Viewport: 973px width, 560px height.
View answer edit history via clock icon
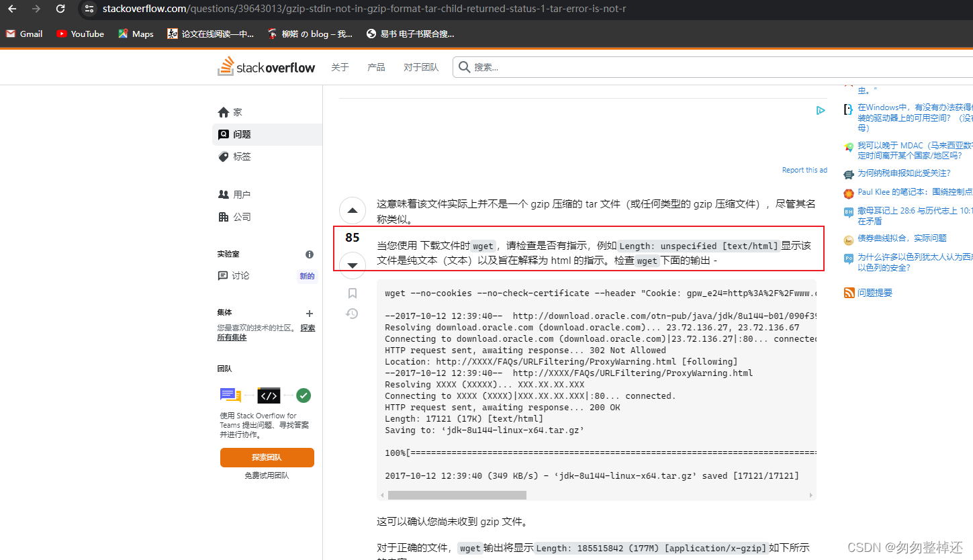point(352,314)
